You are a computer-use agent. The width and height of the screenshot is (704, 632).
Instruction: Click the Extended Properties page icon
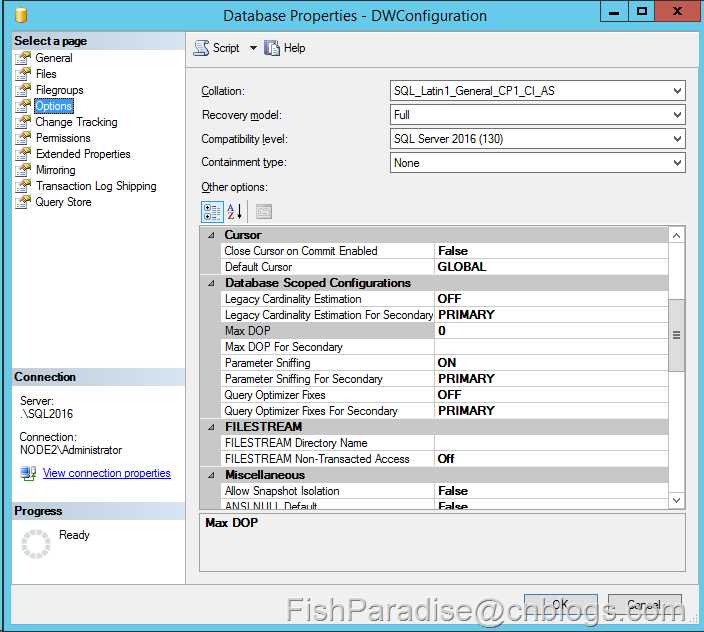point(23,154)
